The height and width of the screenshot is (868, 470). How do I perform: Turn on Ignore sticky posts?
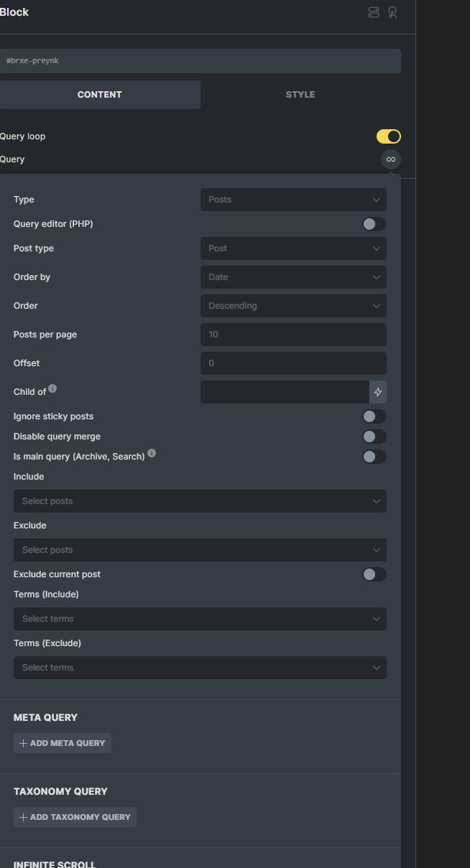click(374, 416)
